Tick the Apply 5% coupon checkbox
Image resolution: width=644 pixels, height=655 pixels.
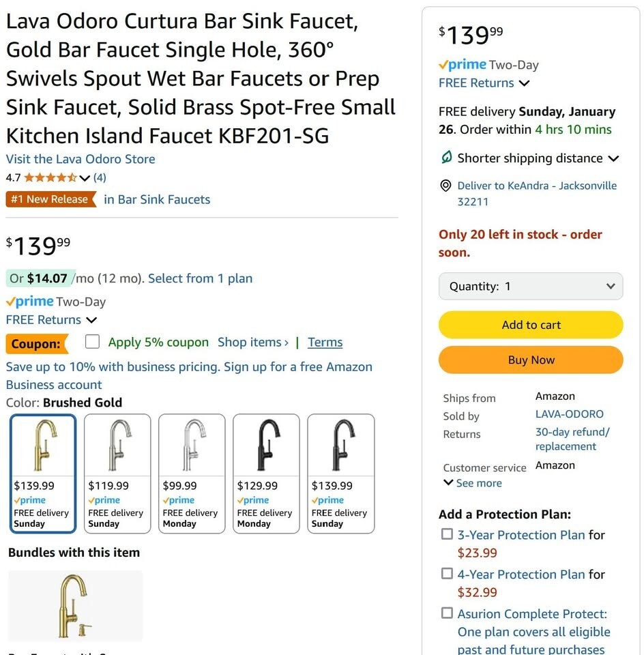click(x=93, y=342)
